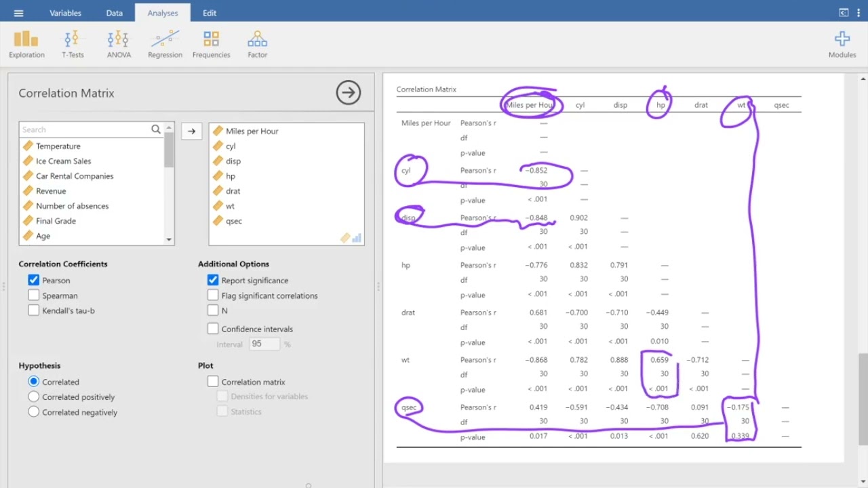Enable the Confidence intervals checkbox
Viewport: 868px width, 488px height.
click(x=213, y=329)
